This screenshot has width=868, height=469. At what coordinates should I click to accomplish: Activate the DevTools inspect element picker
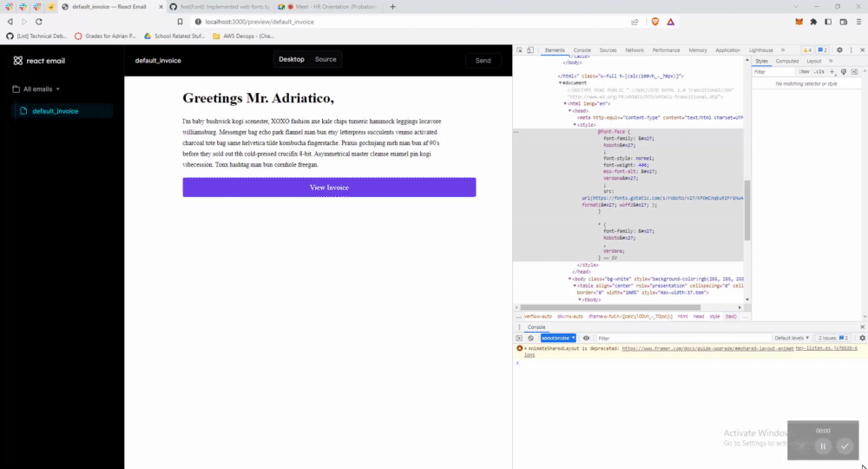point(519,50)
